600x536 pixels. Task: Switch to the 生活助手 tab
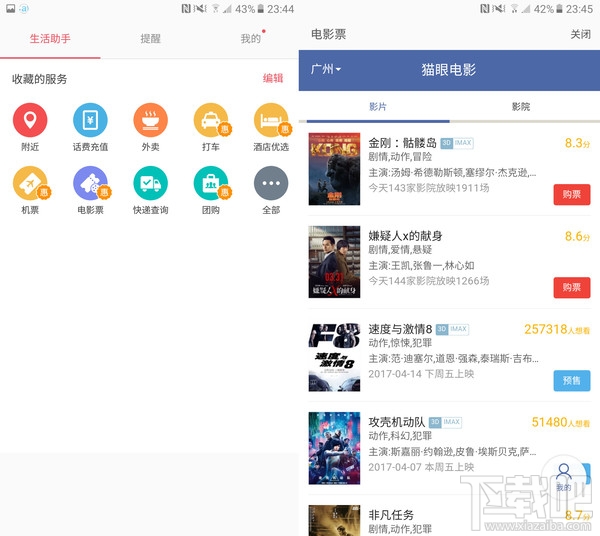(x=50, y=39)
